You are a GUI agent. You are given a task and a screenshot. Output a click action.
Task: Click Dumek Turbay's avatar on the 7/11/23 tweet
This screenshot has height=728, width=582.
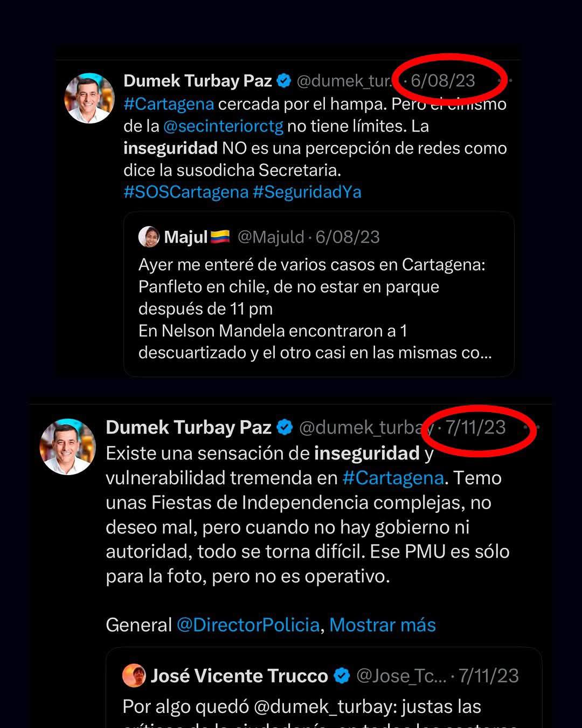pyautogui.click(x=68, y=447)
